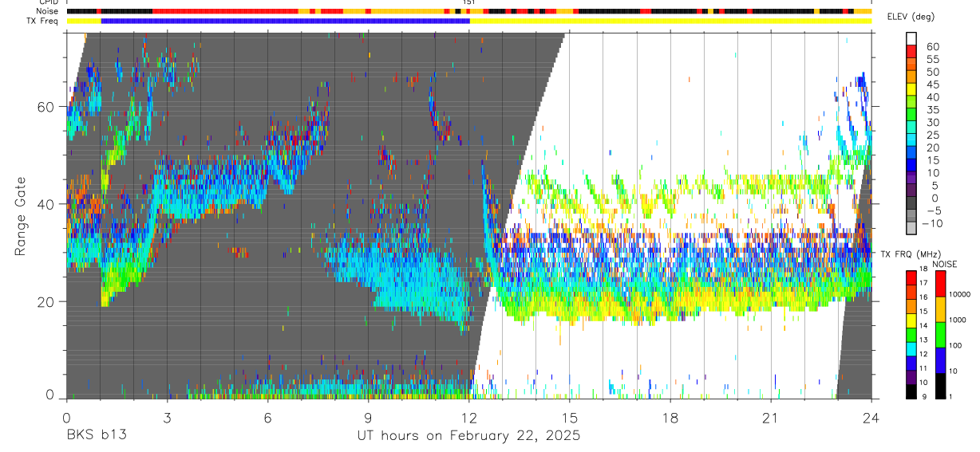Screen dimensions: 980x452
Task: Click the long red span in the Noise strip
Action: [225, 11]
